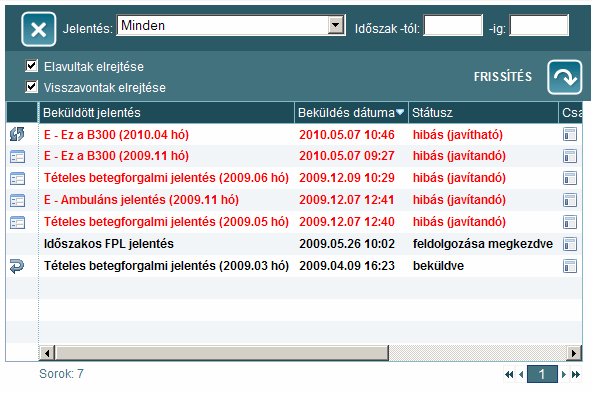Click the horizontal scrollbar right arrow
This screenshot has height=393, width=592.
coord(574,353)
